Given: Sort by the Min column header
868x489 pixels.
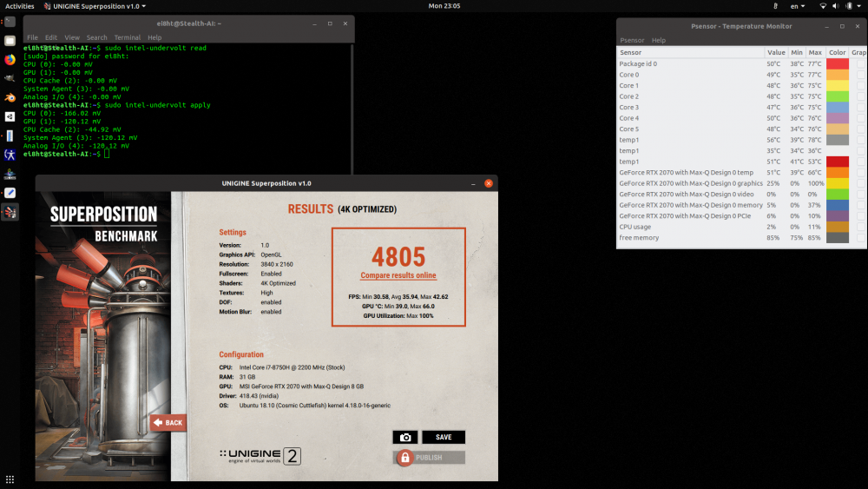Looking at the screenshot, I should click(797, 53).
